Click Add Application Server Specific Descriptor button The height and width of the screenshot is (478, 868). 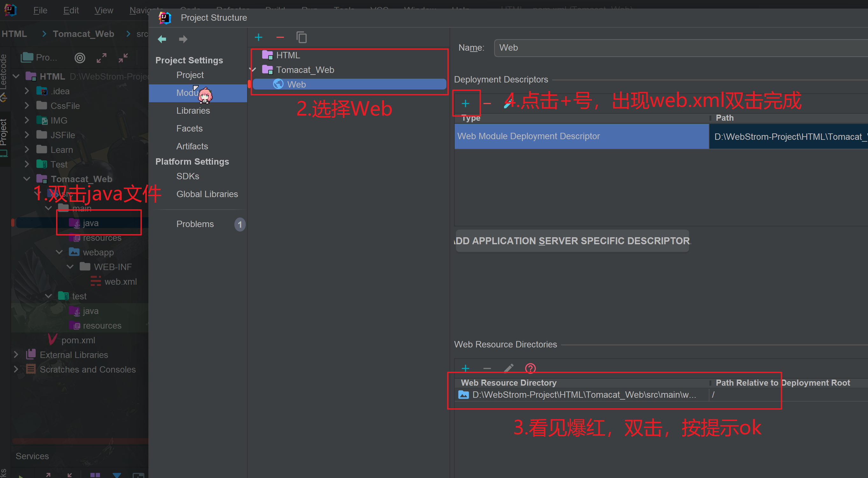[572, 241]
